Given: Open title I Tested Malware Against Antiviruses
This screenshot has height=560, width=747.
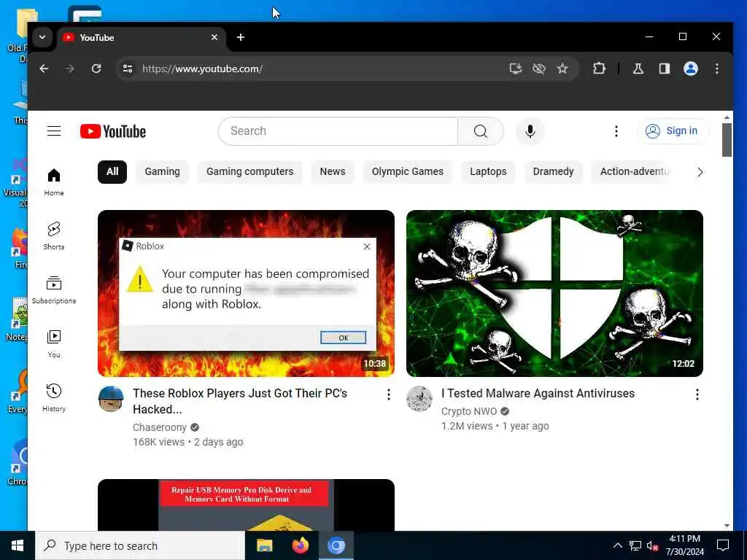Looking at the screenshot, I should point(538,393).
